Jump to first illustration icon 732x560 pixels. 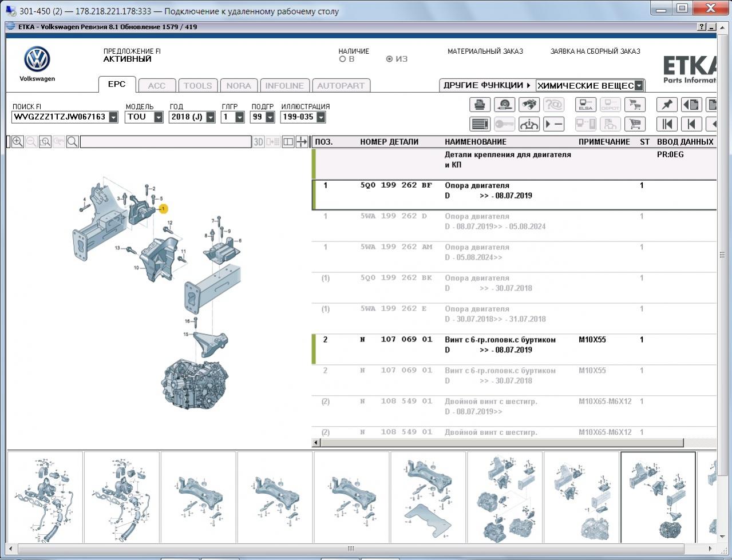667,124
